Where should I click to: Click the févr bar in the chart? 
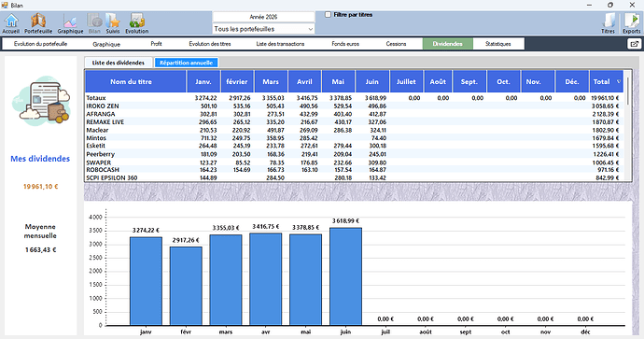pos(186,286)
